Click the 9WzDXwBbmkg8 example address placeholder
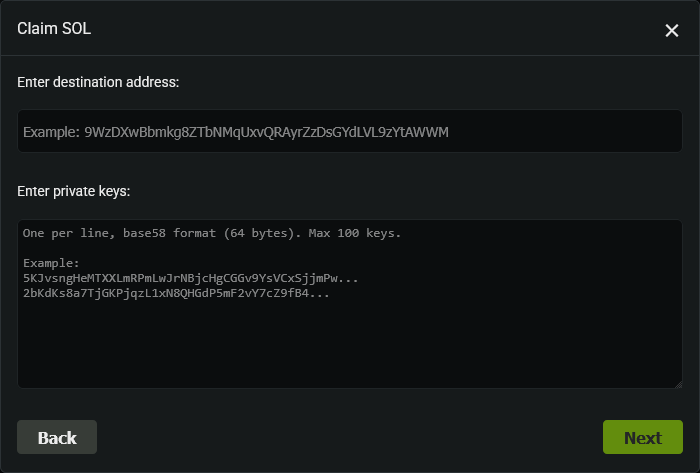This screenshot has height=473, width=700. click(267, 131)
